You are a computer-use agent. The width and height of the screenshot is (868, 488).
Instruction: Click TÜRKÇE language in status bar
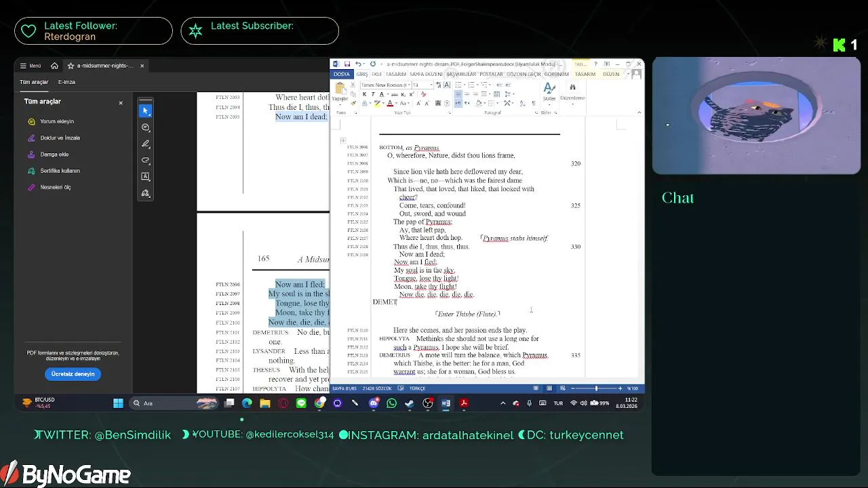tap(417, 388)
